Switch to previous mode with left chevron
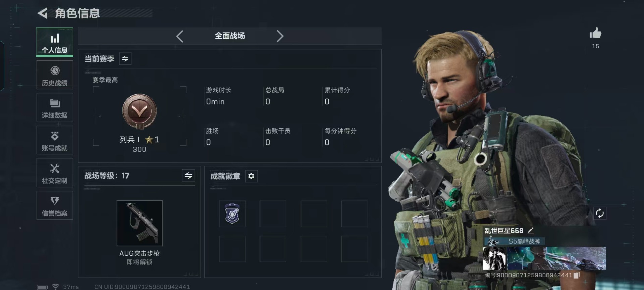This screenshot has height=290, width=644. point(180,36)
